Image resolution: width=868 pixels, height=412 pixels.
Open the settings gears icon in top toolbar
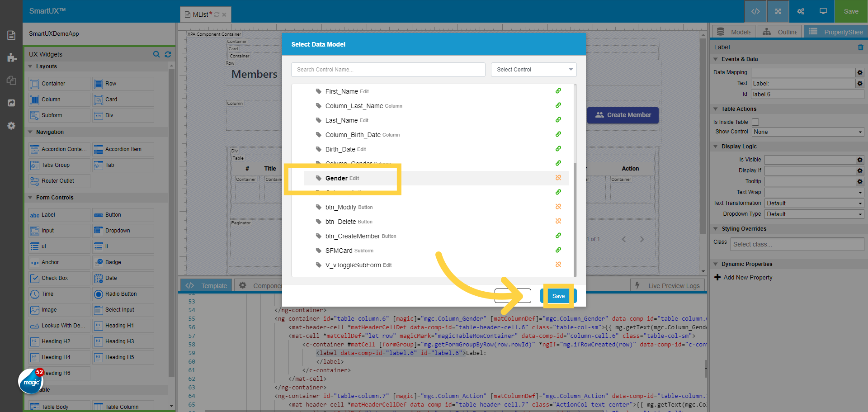coord(800,11)
